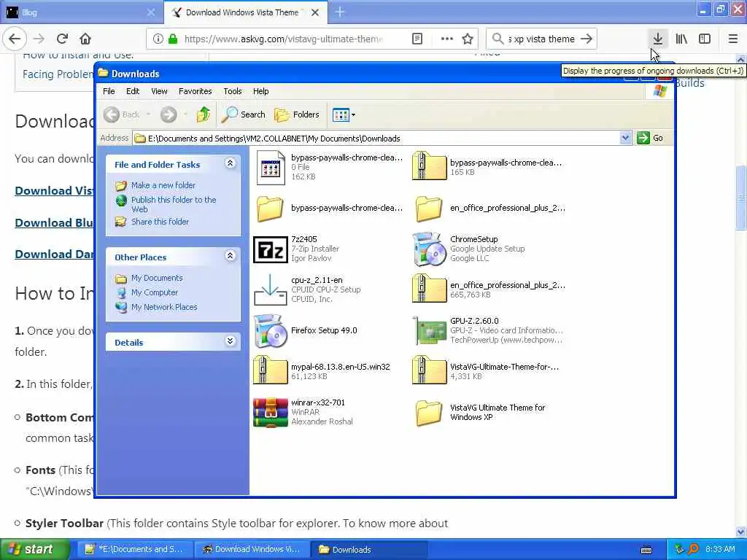Open File menu in Downloads window
Image resolution: width=747 pixels, height=560 pixels.
[109, 91]
